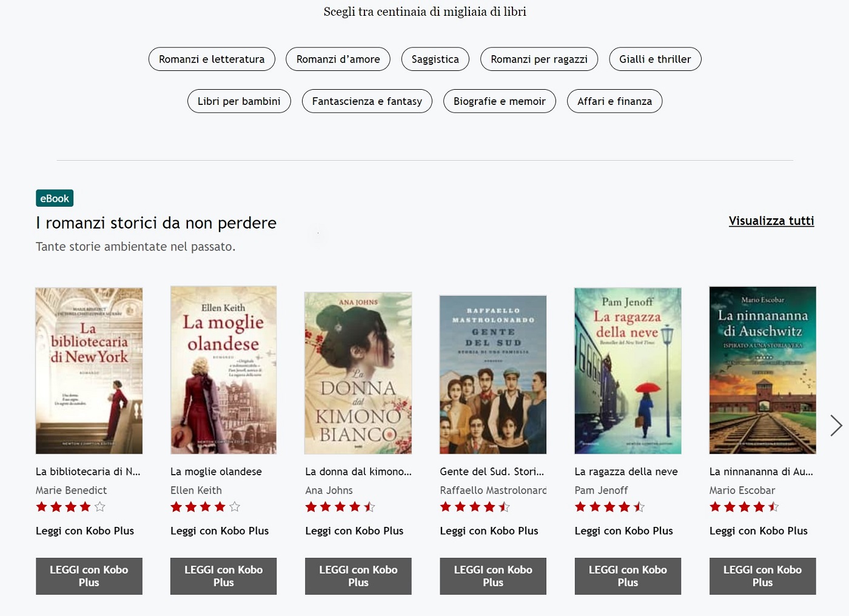The image size is (849, 616).
Task: Open author Mario Escobar page
Action: [x=742, y=490]
